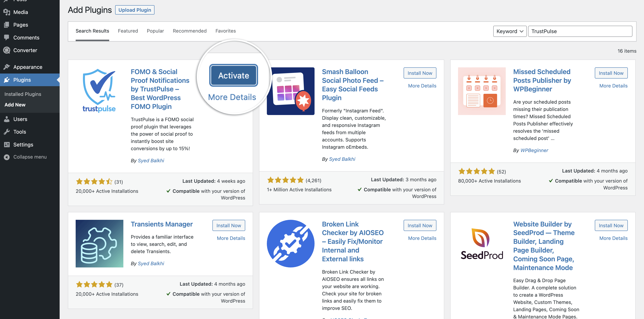Screen dimensions: 644x319
Task: Activate the TrustPulse plugin
Action: click(233, 75)
